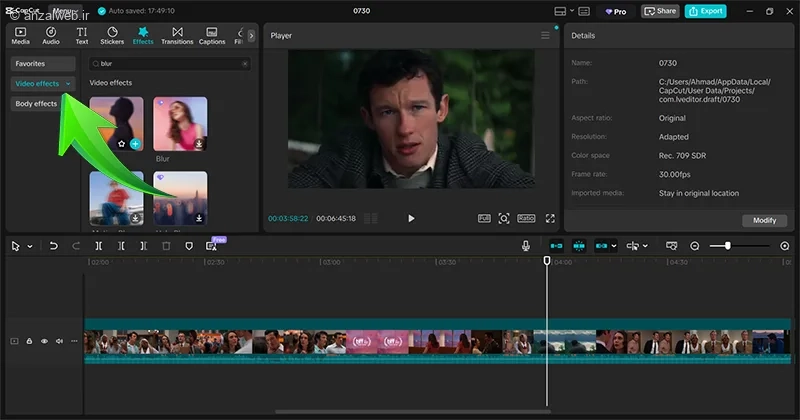Click the zoom out timeline minus icon
The width and height of the screenshot is (800, 420).
click(695, 245)
